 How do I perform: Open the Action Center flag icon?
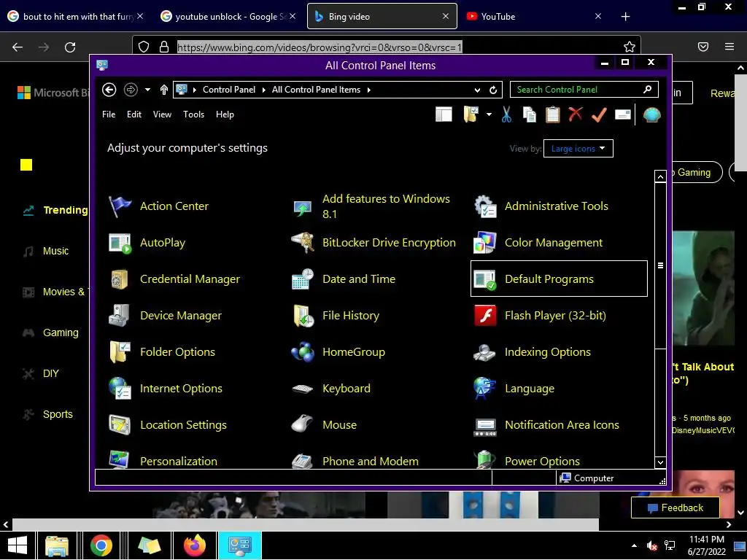click(x=120, y=206)
